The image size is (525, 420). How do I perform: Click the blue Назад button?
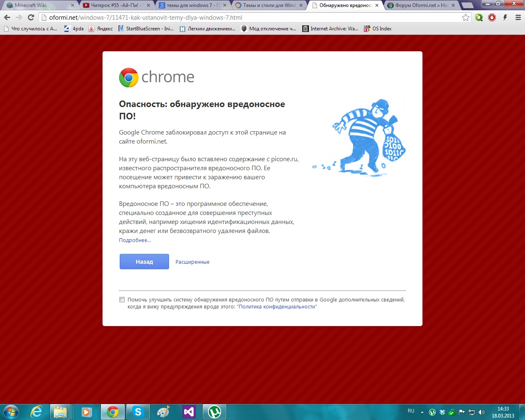click(144, 262)
